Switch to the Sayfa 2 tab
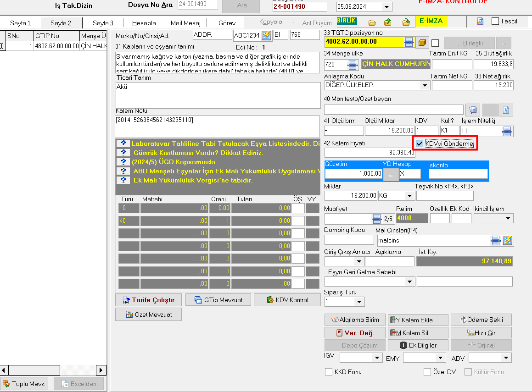This screenshot has height=392, width=532. point(61,23)
